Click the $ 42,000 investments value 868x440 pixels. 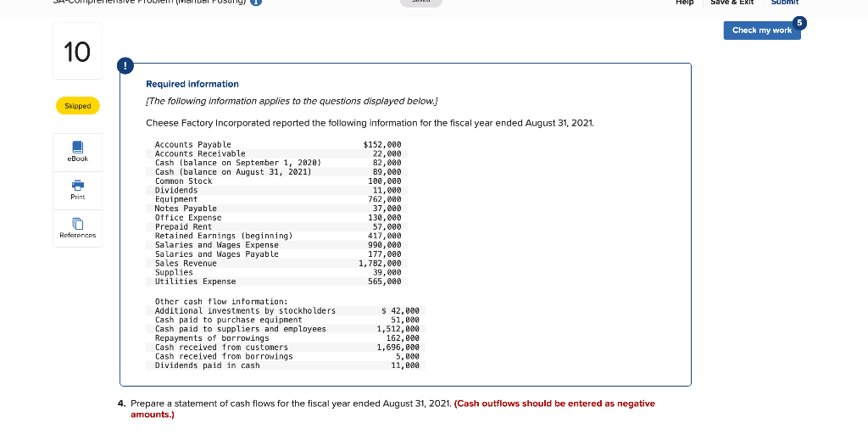[401, 311]
